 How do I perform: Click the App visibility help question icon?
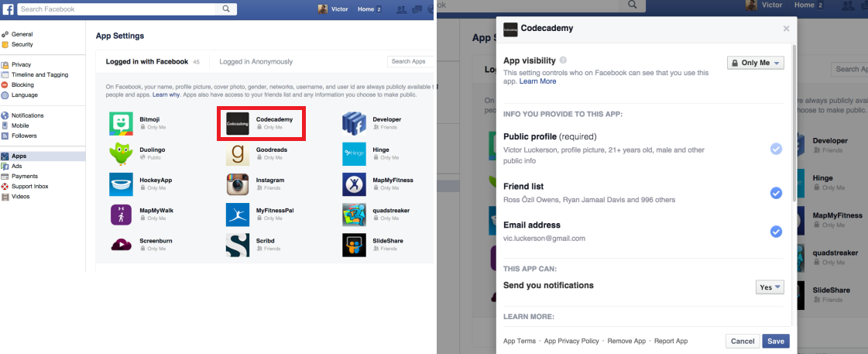point(563,60)
